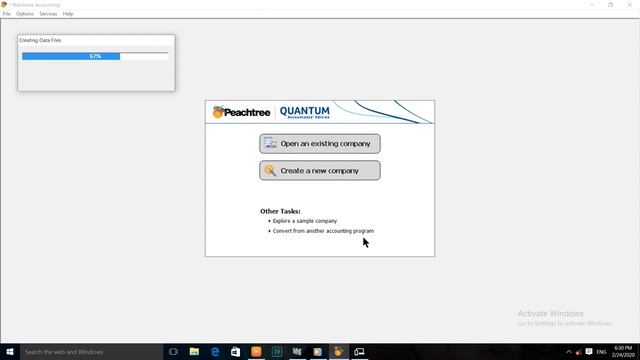Click the orange app icon in the taskbar

tap(256, 352)
